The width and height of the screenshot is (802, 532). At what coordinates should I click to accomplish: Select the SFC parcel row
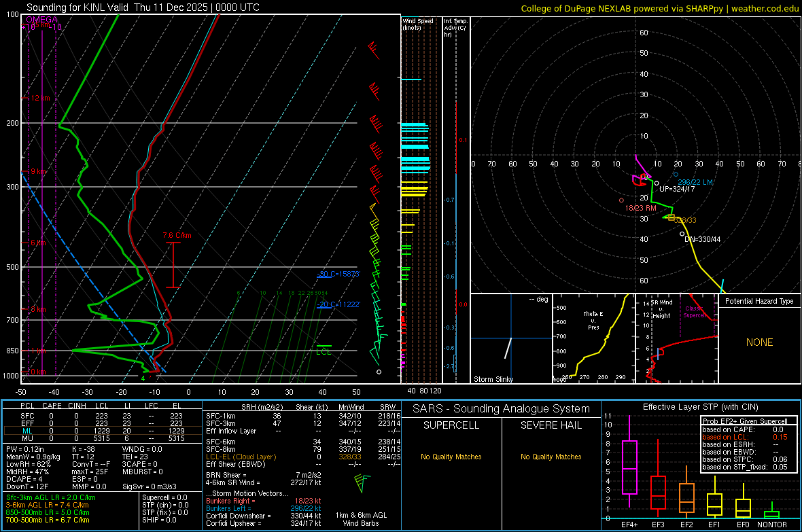[103, 416]
